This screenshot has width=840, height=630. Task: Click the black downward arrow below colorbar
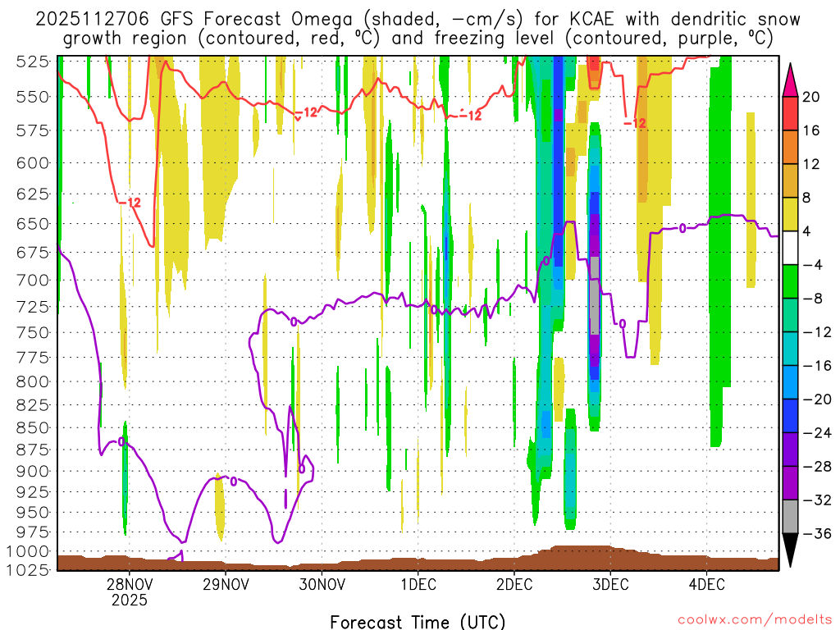click(790, 550)
